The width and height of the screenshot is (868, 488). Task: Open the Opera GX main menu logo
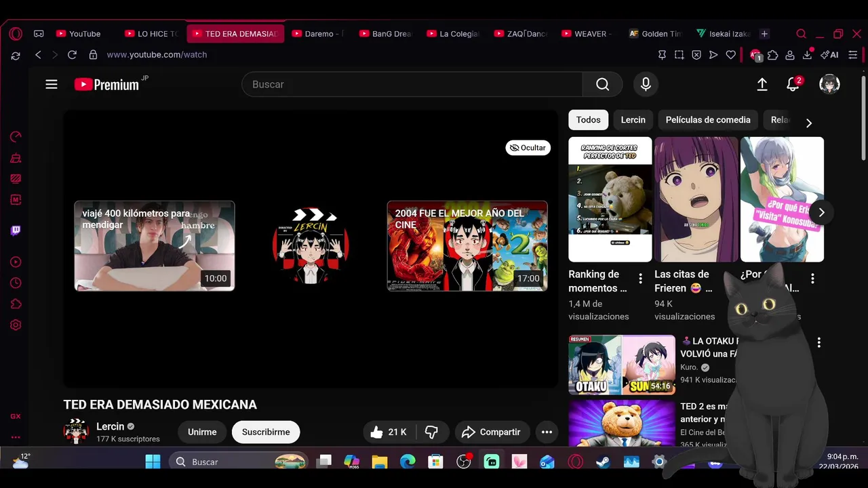tap(16, 34)
